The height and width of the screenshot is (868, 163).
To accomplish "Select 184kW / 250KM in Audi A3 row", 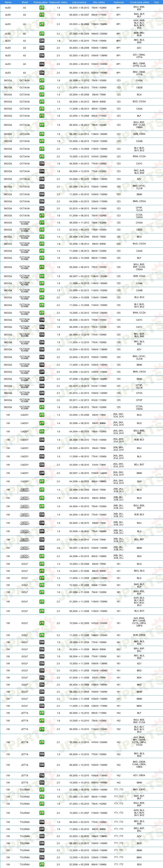I will (99, 34).
